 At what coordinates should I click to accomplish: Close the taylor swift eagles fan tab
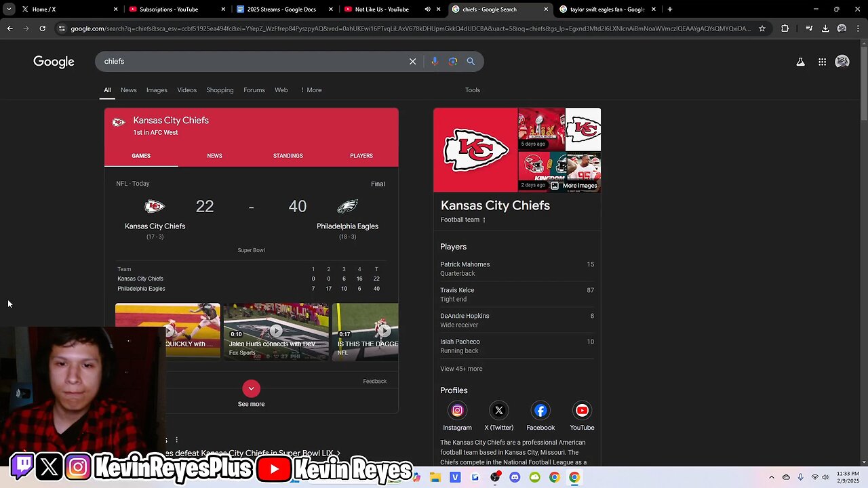tap(654, 9)
